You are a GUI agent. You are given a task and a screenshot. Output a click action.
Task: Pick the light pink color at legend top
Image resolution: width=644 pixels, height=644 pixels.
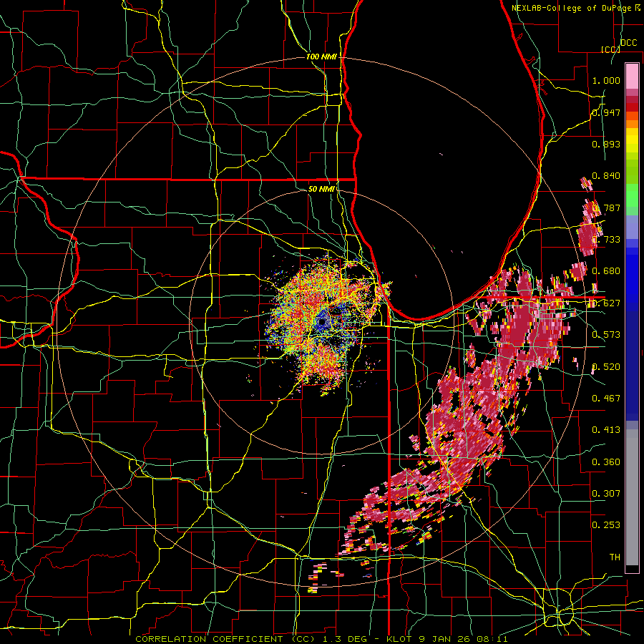tap(632, 76)
